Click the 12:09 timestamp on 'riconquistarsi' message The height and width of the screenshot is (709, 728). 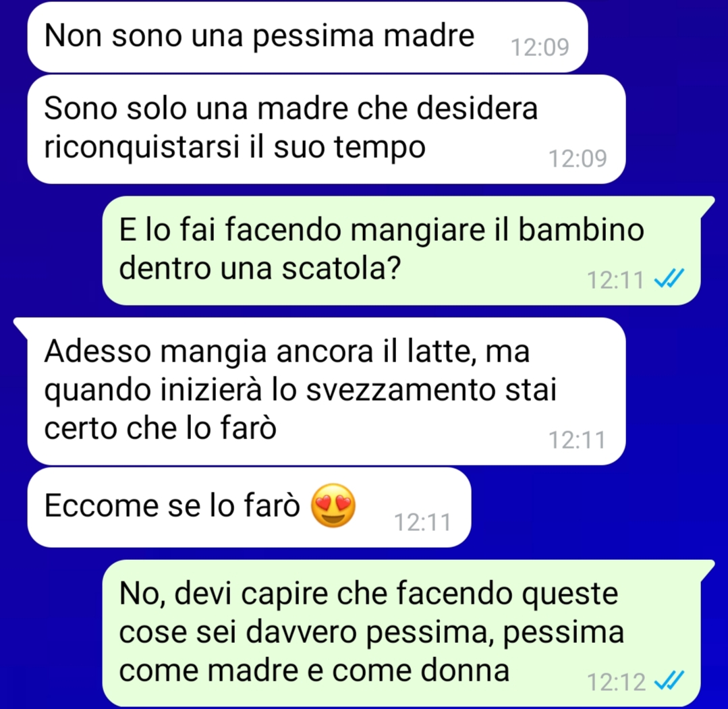pyautogui.click(x=578, y=159)
